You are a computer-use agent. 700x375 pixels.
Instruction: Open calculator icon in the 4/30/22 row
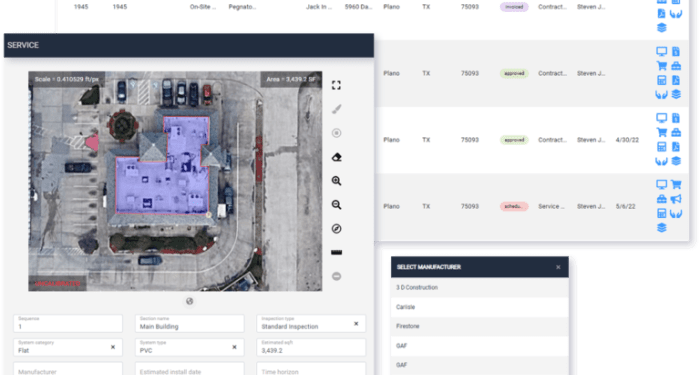662,147
